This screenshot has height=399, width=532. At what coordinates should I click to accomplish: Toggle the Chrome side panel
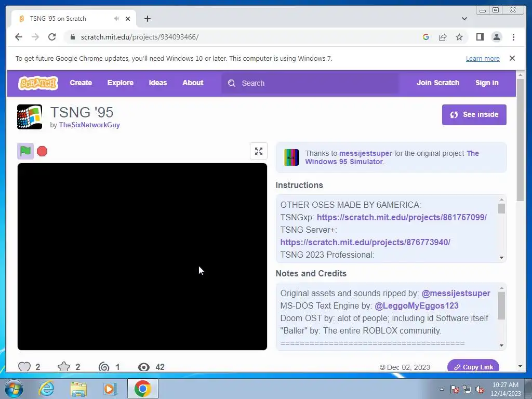[480, 37]
